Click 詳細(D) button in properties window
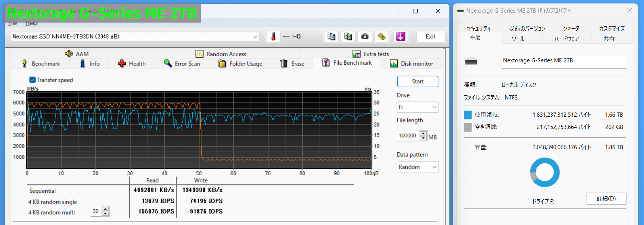The height and width of the screenshot is (225, 644). click(x=606, y=199)
